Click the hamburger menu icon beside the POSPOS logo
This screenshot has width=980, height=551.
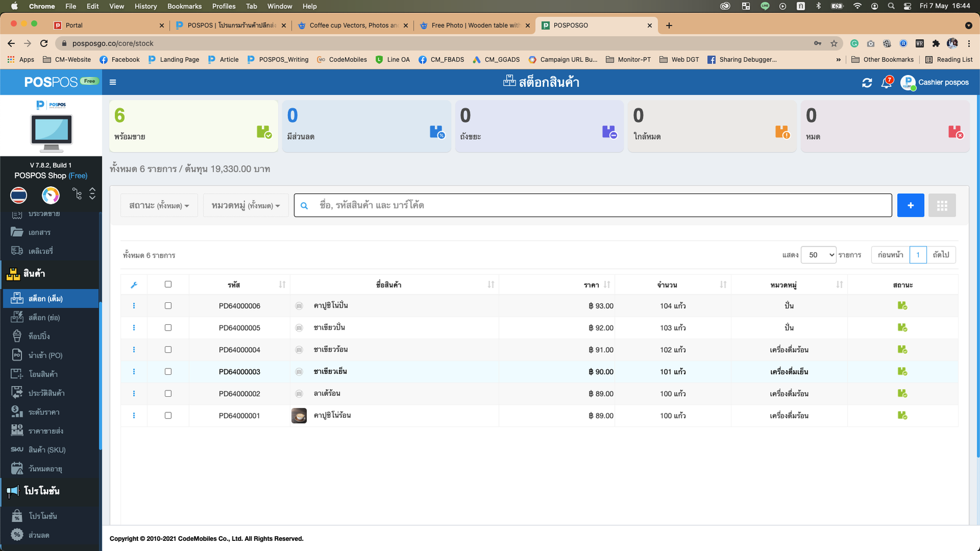coord(112,82)
